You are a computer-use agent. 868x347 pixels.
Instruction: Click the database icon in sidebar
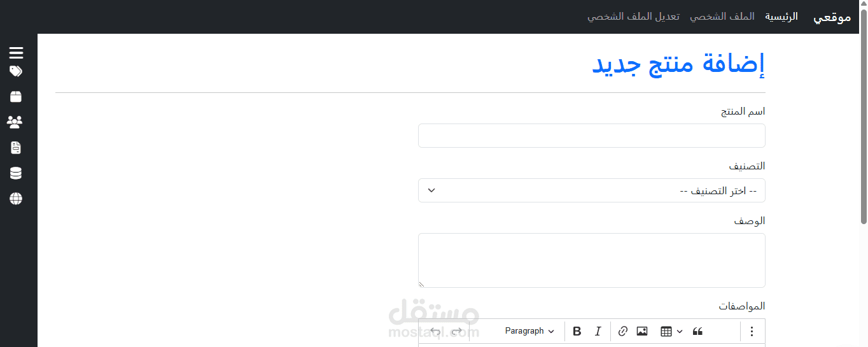click(16, 173)
